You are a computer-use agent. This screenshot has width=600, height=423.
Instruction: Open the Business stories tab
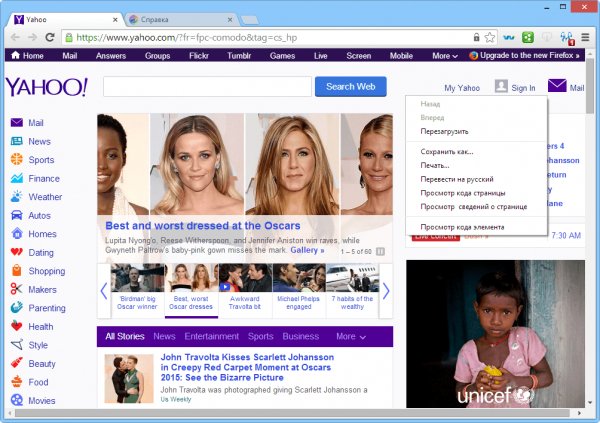[x=301, y=336]
